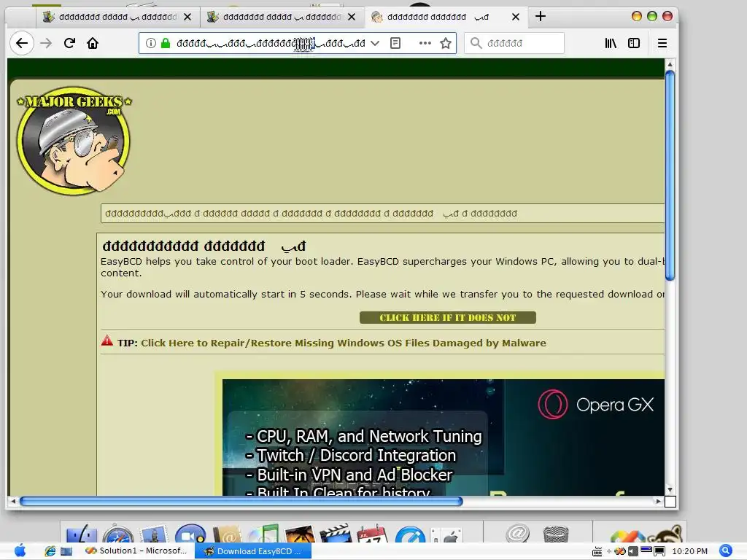The image size is (747, 560).
Task: Switch to Solution1 - Microsoft taskbar window
Action: click(137, 551)
